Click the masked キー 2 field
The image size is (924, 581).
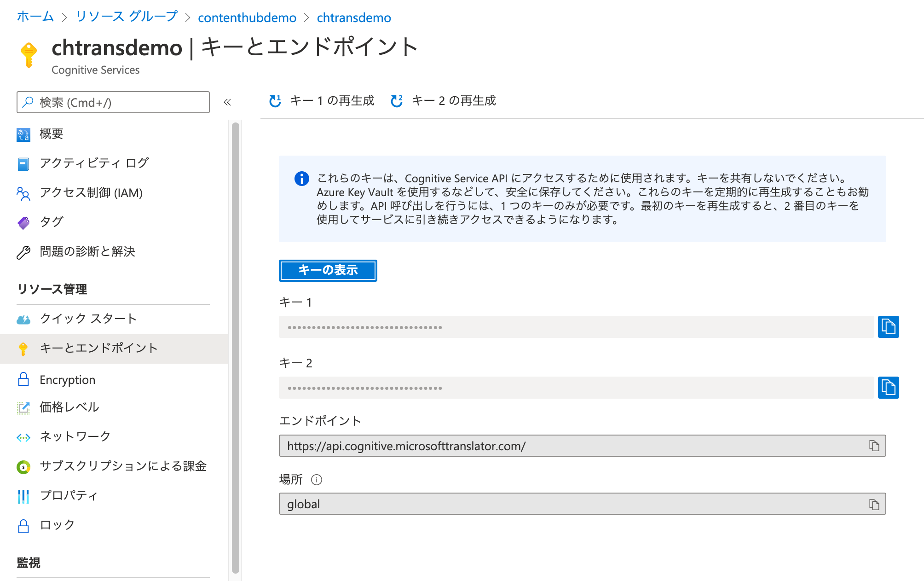[576, 388]
